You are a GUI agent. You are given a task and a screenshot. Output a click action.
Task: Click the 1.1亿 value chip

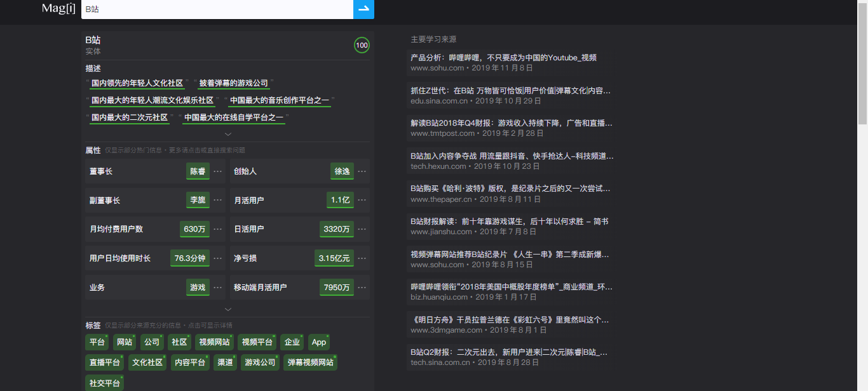[x=340, y=200]
